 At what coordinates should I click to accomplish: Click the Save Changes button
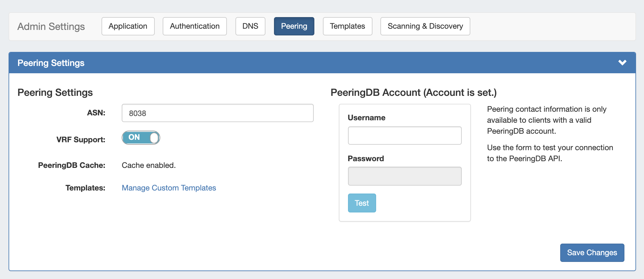tap(592, 253)
